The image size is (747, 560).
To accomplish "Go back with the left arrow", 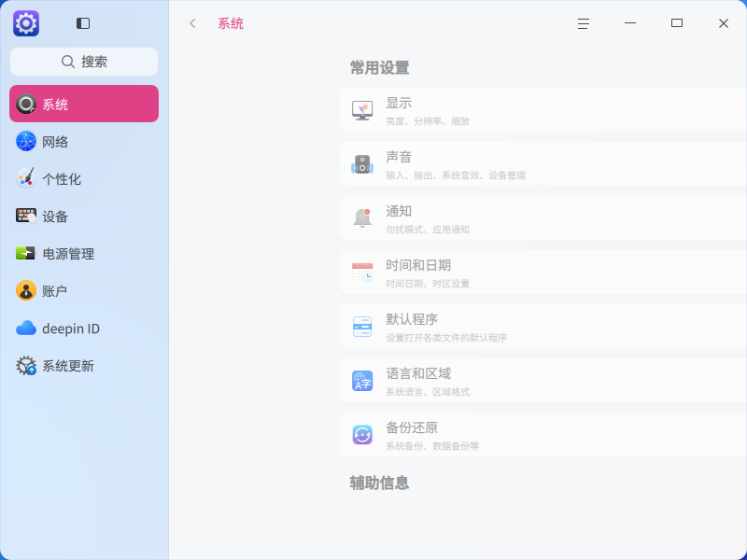I will [192, 23].
